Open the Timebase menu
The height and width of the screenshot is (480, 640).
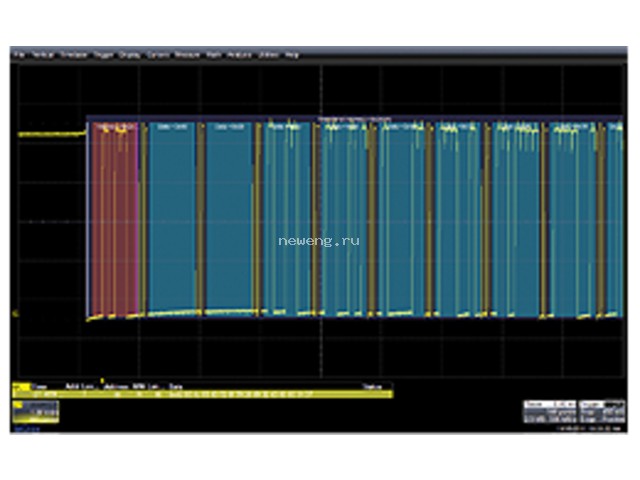[74, 54]
